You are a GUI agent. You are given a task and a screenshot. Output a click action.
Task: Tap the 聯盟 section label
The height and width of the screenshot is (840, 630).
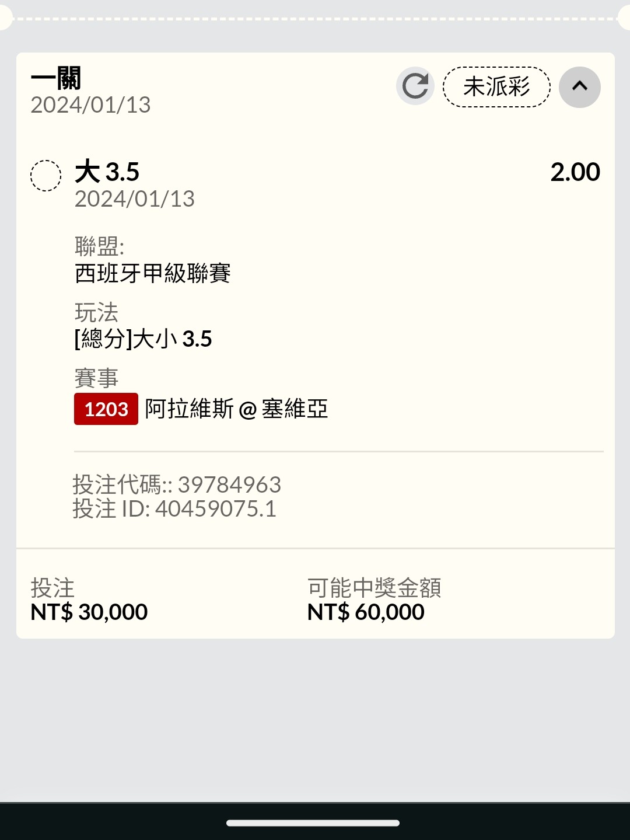pyautogui.click(x=99, y=246)
